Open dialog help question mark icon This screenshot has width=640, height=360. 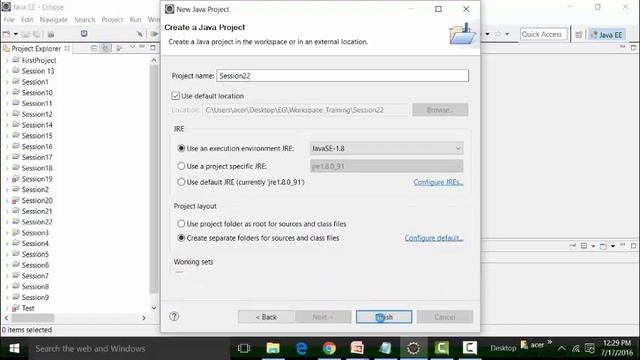[174, 316]
